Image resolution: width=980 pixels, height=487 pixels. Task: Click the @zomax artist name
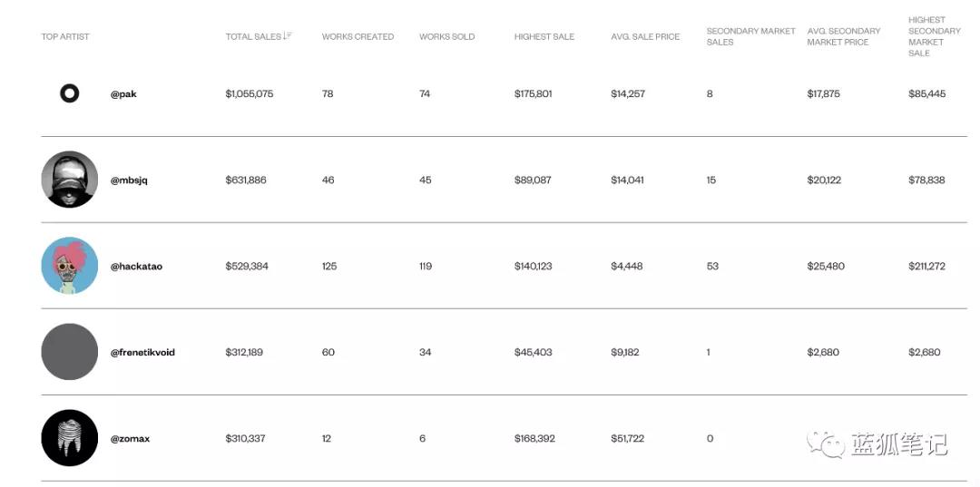coord(130,439)
